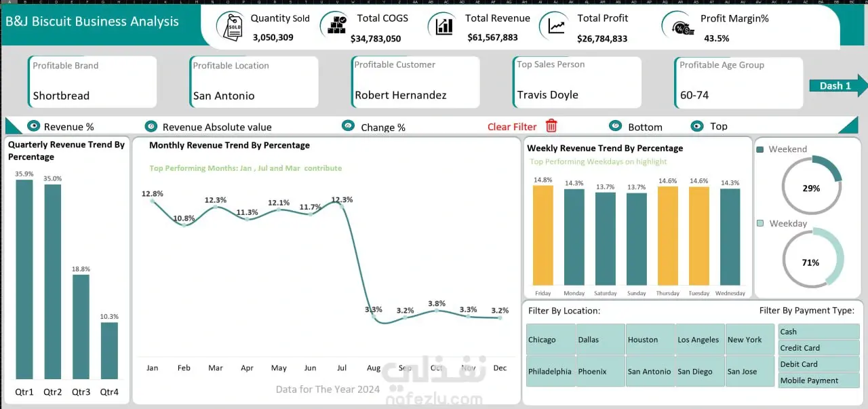Click the 12.8% Jan data point label

(153, 194)
